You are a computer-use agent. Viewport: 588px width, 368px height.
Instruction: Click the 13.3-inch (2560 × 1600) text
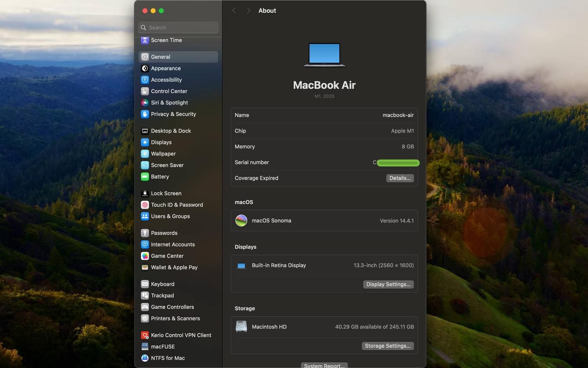pyautogui.click(x=383, y=266)
